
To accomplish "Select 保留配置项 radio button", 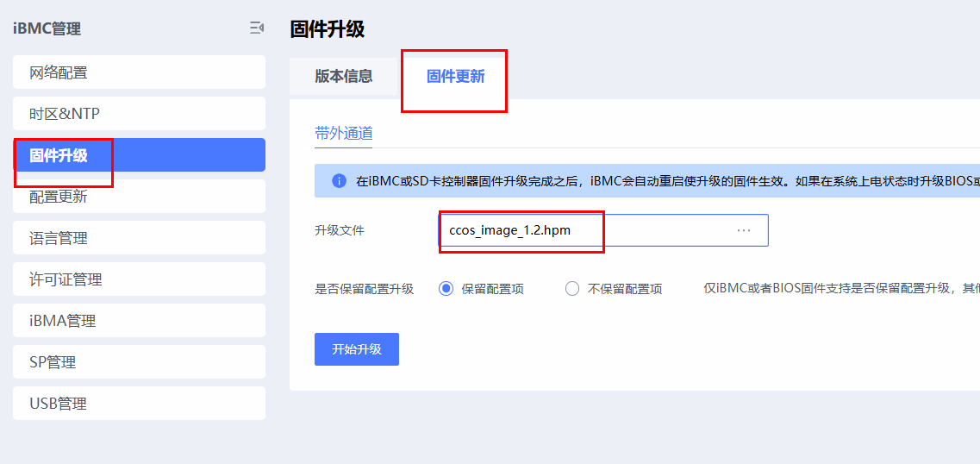I will click(x=446, y=289).
